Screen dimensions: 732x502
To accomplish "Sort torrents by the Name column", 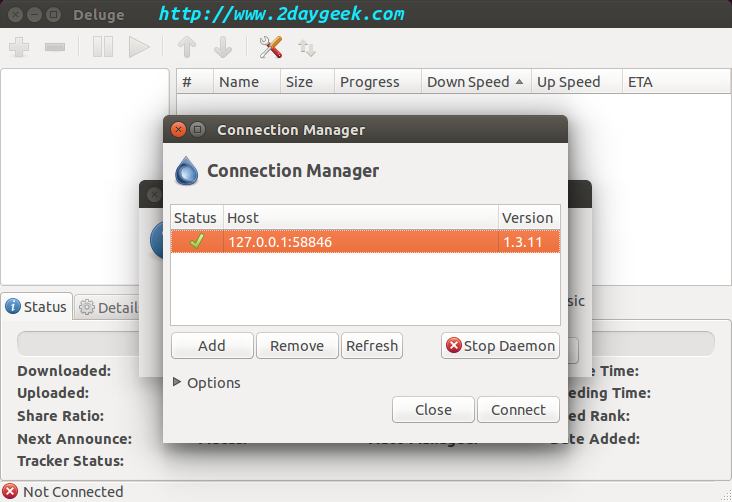I will (239, 82).
